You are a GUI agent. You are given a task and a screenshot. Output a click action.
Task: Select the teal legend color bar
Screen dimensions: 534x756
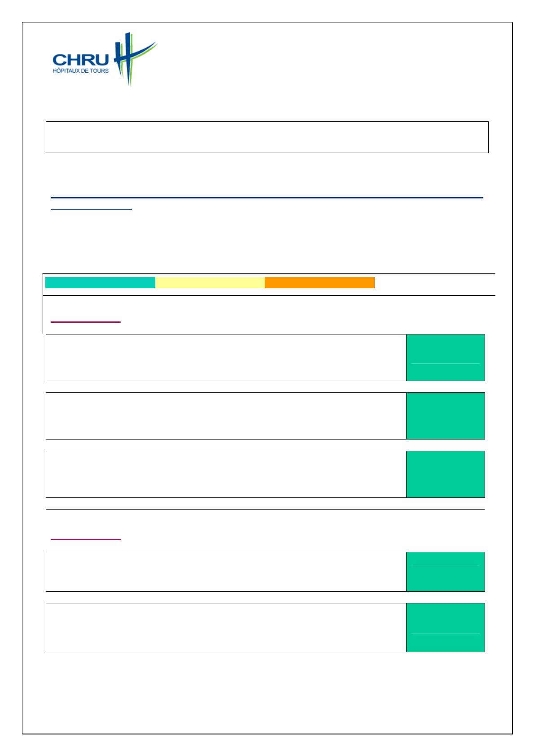coord(100,283)
